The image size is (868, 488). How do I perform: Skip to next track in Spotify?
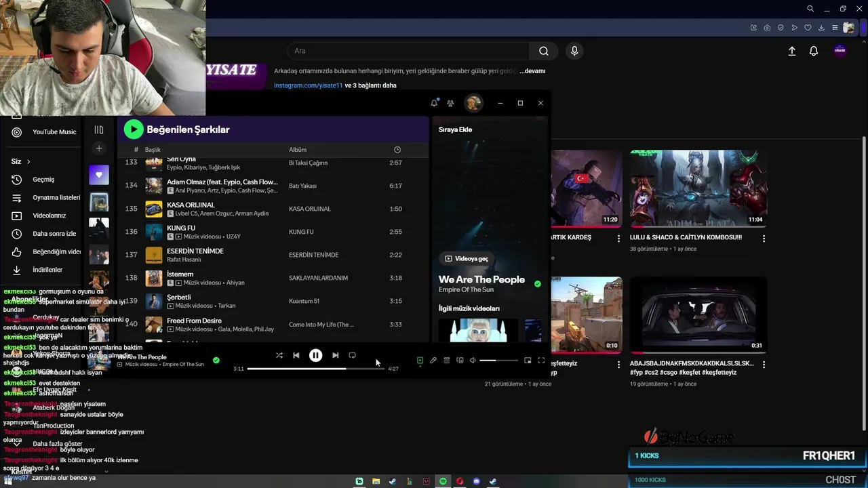point(335,355)
